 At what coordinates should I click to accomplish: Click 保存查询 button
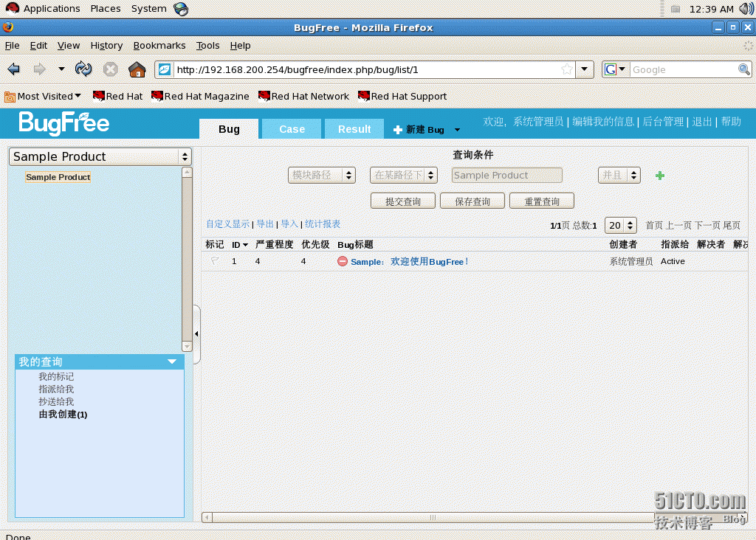click(472, 201)
